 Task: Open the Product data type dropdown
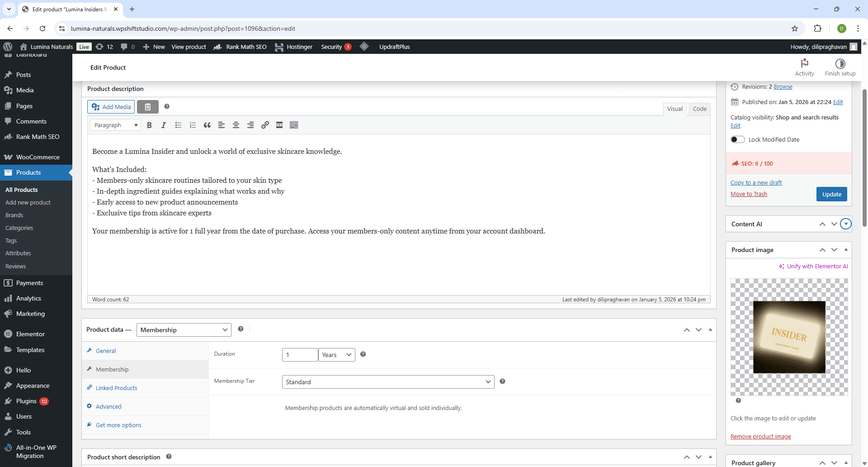pos(184,330)
